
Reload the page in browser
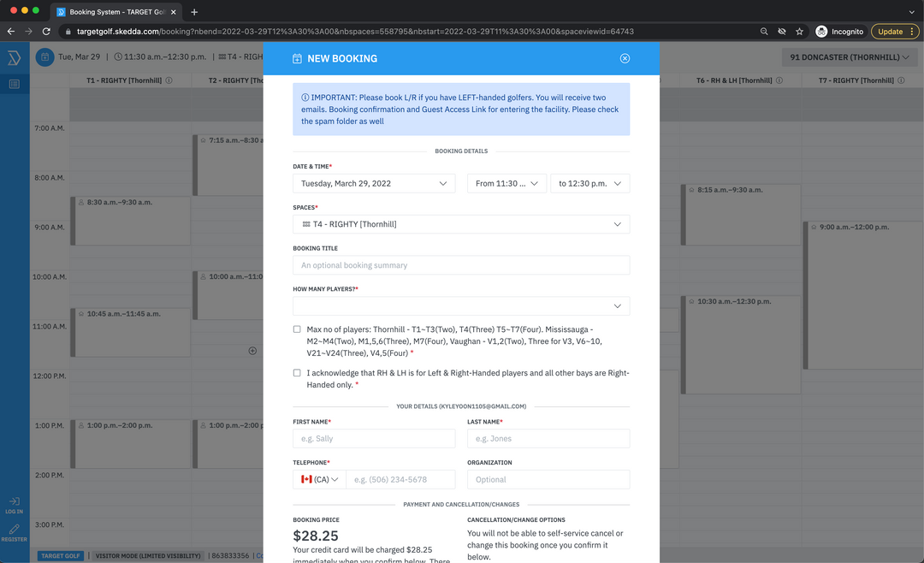coord(46,32)
